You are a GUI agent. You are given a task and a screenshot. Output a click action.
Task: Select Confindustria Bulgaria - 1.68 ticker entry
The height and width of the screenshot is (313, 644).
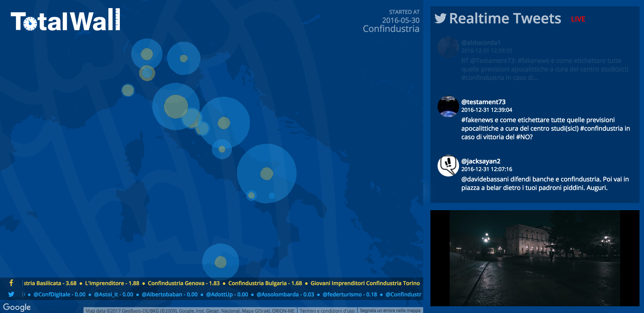click(265, 283)
